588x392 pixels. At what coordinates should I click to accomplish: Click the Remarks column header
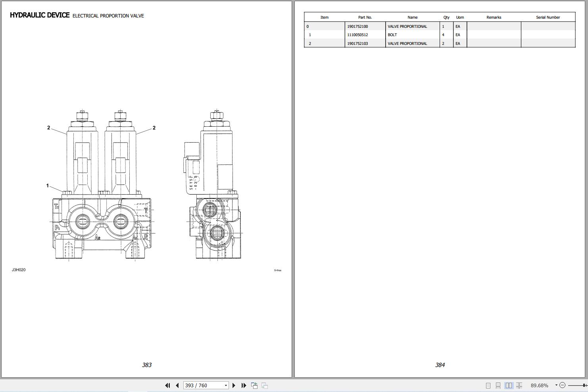pyautogui.click(x=494, y=17)
